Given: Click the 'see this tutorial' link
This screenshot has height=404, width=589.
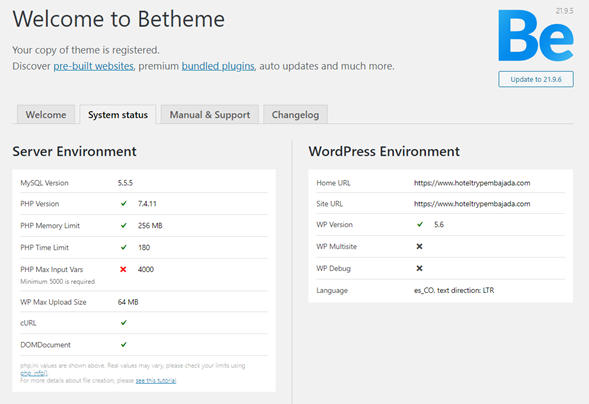Looking at the screenshot, I should coord(156,380).
